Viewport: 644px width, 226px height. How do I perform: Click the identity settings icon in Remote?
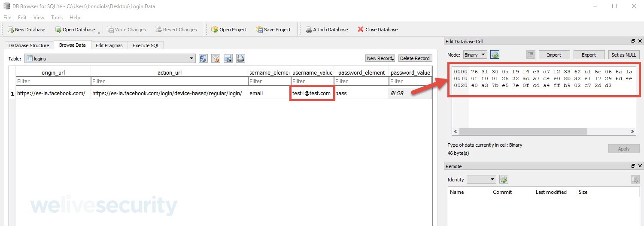(x=504, y=180)
